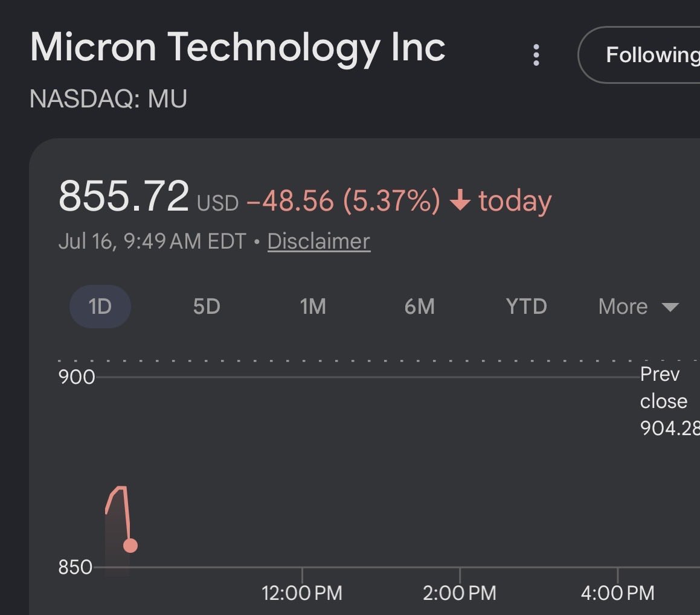Click the red down arrow icon
Image resolution: width=700 pixels, height=615 pixels.
pyautogui.click(x=460, y=199)
